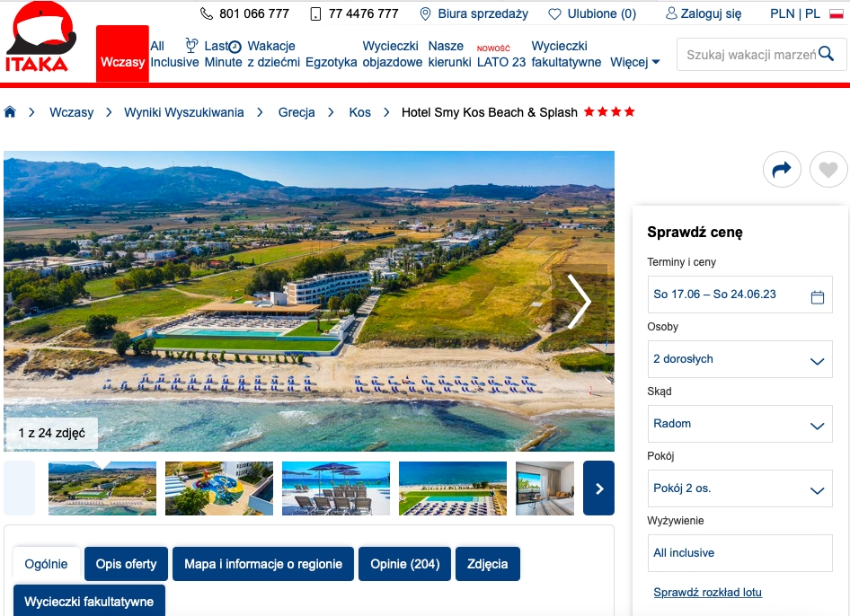Screen dimensions: 850x616
Task: Add hotel to favorites with heart button
Action: [828, 170]
